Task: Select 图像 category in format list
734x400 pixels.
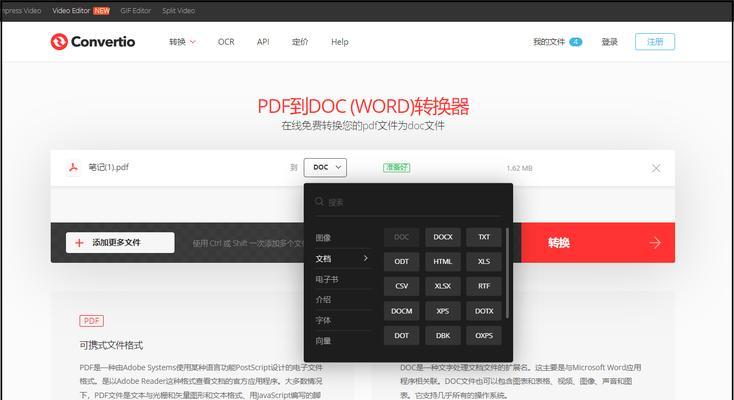Action: [x=323, y=237]
